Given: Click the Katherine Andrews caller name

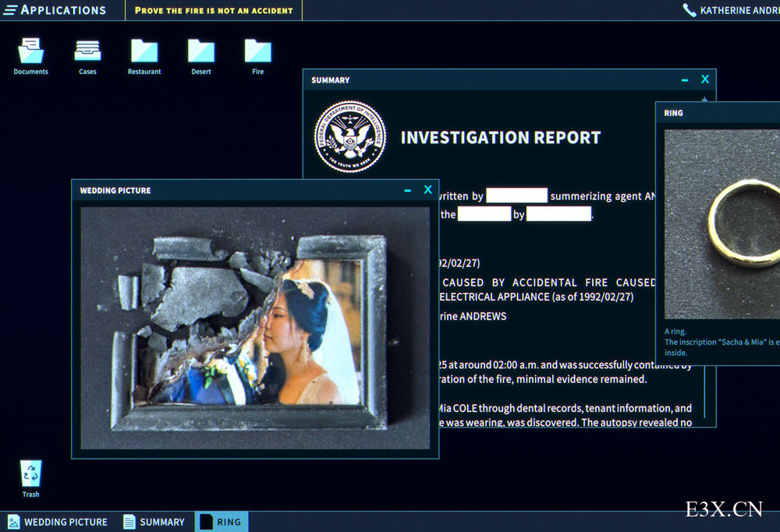Looking at the screenshot, I should (x=739, y=10).
